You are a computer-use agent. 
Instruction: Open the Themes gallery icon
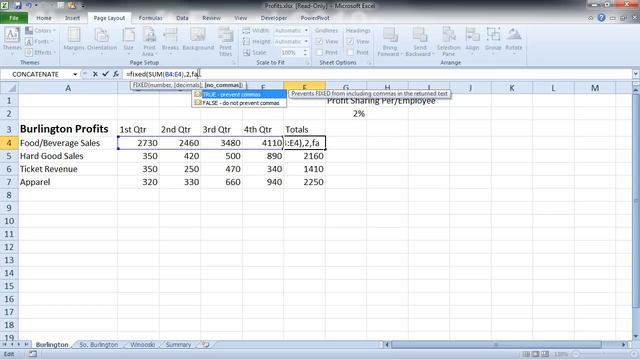pyautogui.click(x=12, y=36)
